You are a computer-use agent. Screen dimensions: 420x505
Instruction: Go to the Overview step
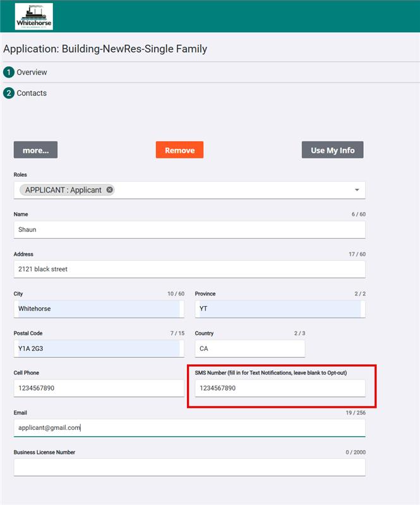[x=32, y=73]
